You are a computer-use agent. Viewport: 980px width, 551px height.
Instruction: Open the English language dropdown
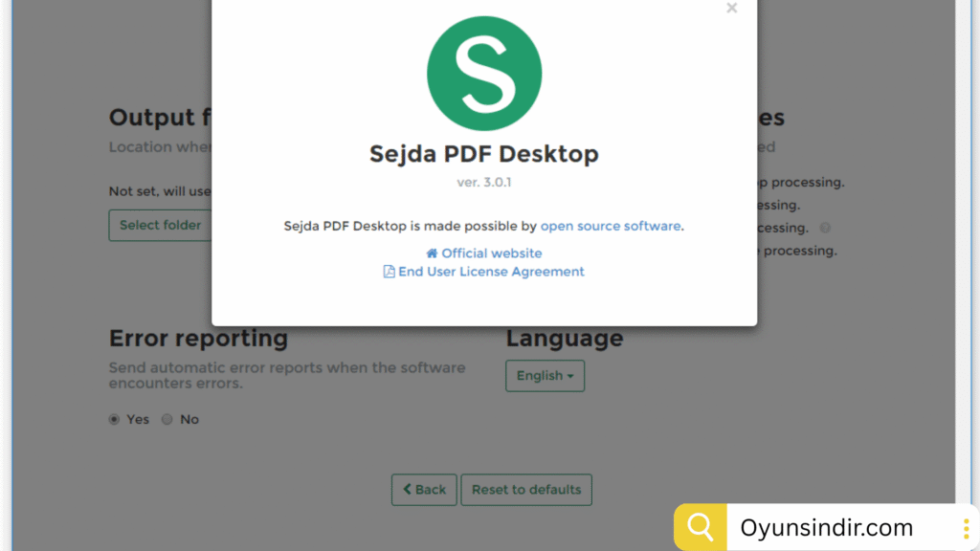click(545, 376)
